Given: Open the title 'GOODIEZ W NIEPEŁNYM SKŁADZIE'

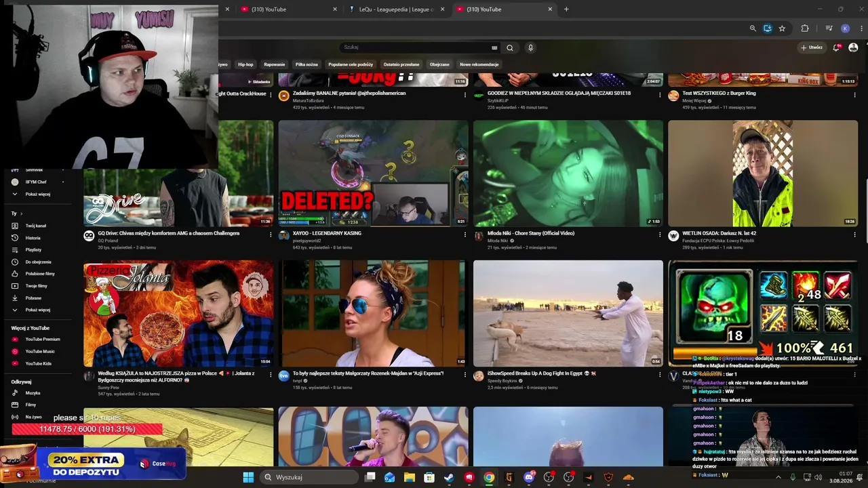Looking at the screenshot, I should pyautogui.click(x=559, y=94).
